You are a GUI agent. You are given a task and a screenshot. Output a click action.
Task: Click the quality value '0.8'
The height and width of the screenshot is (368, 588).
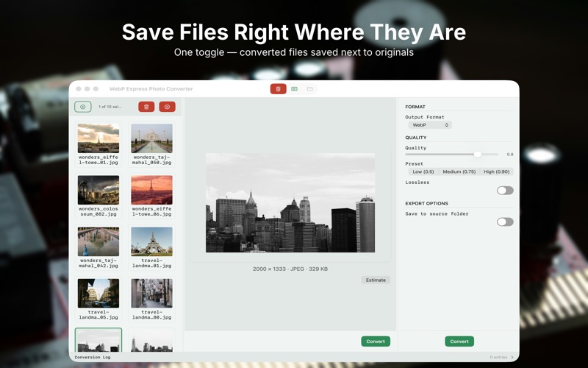click(x=510, y=155)
